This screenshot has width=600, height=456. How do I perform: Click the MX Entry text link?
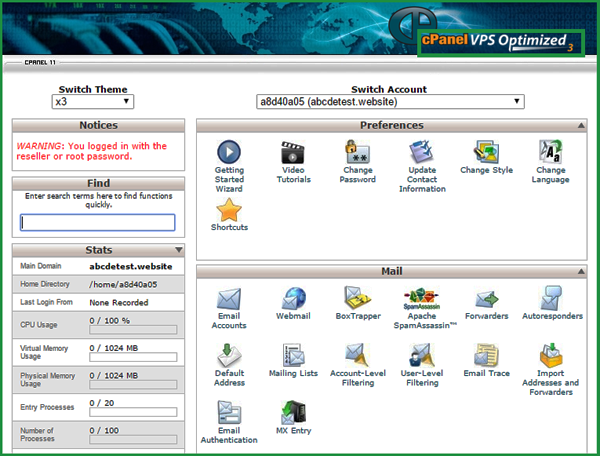click(293, 430)
